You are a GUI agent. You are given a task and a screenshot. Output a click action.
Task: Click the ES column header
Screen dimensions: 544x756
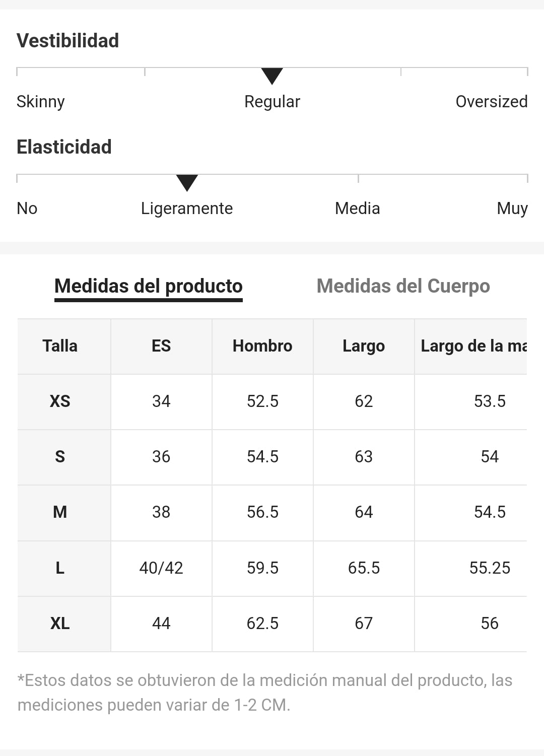tap(161, 346)
